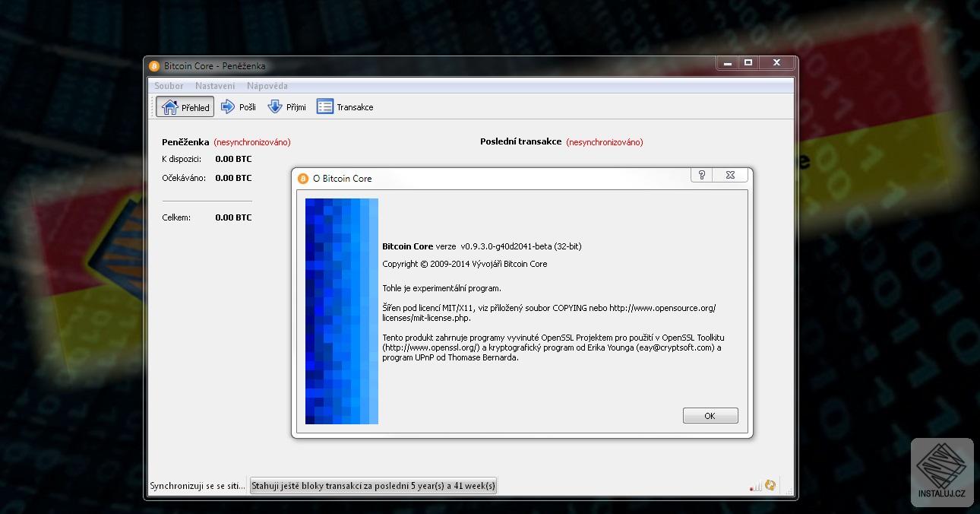Click the help question-mark button in About dialog
The height and width of the screenshot is (514, 980).
pos(701,175)
